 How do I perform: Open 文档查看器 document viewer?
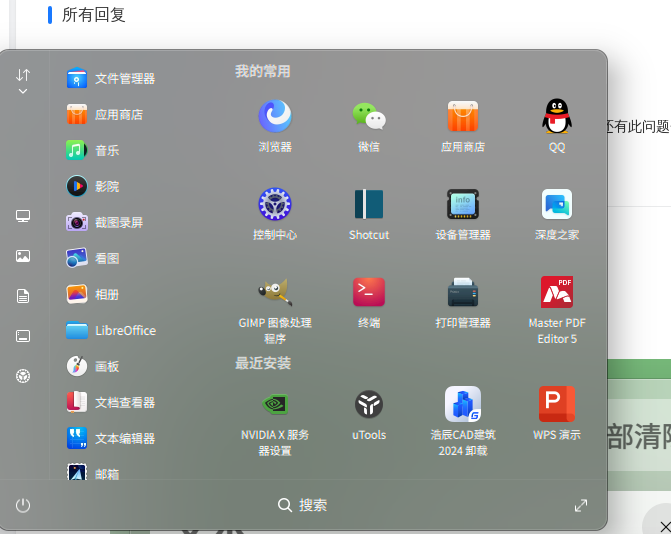click(x=111, y=402)
